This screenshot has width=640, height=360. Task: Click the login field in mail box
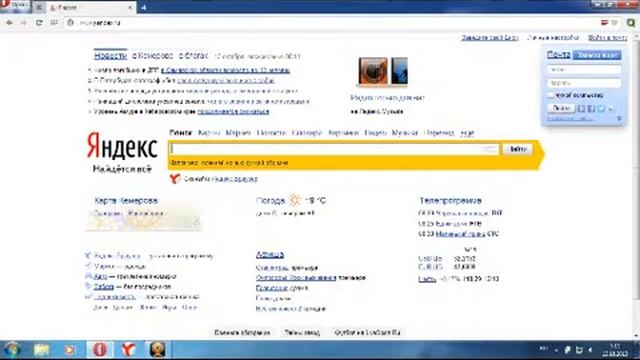pyautogui.click(x=584, y=70)
